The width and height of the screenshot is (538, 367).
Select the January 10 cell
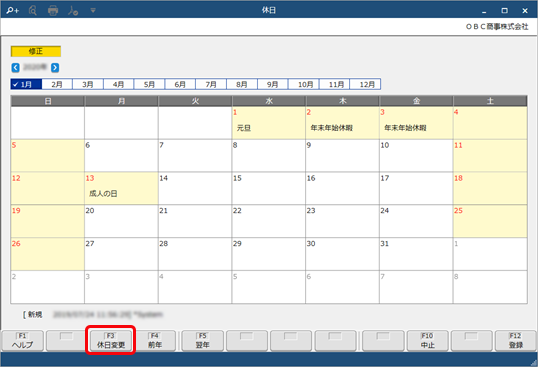(416, 156)
